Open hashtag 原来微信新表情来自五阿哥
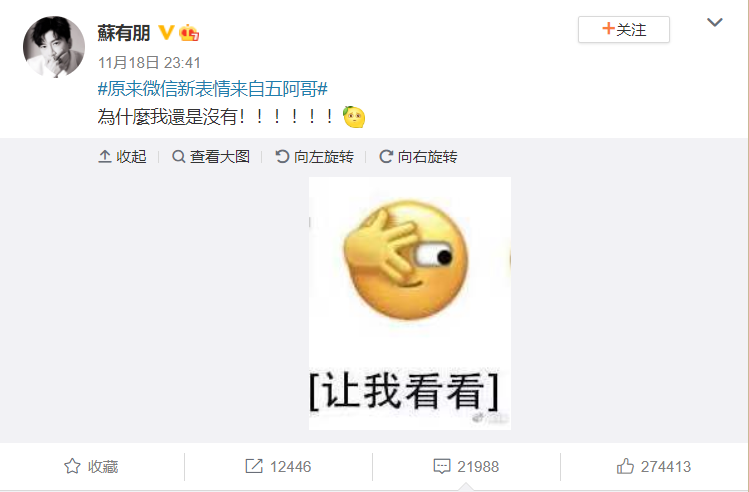The height and width of the screenshot is (492, 749). pyautogui.click(x=213, y=89)
